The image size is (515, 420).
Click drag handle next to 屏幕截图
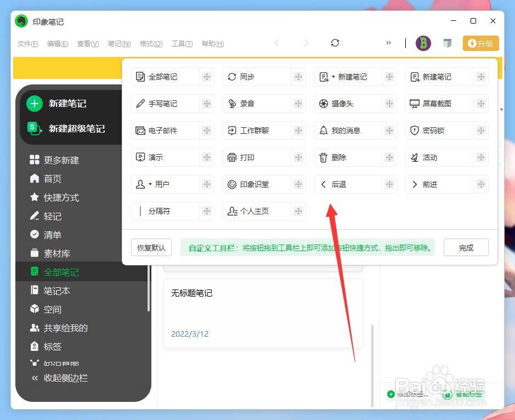click(481, 104)
